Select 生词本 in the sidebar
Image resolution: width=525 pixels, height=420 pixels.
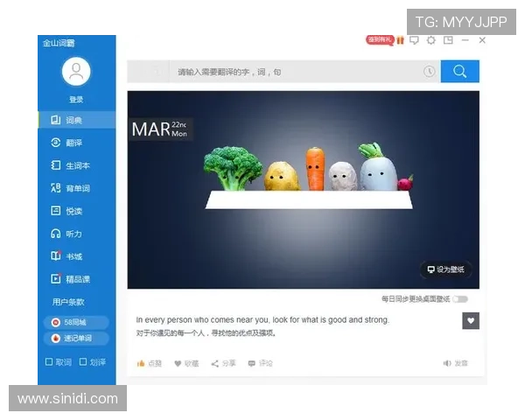coord(77,165)
